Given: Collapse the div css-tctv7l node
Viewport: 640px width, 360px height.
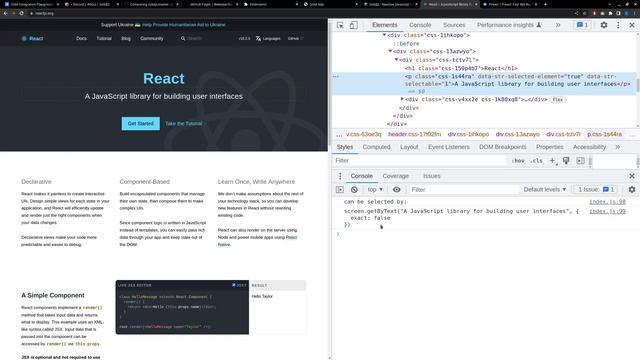Looking at the screenshot, I should (x=396, y=60).
